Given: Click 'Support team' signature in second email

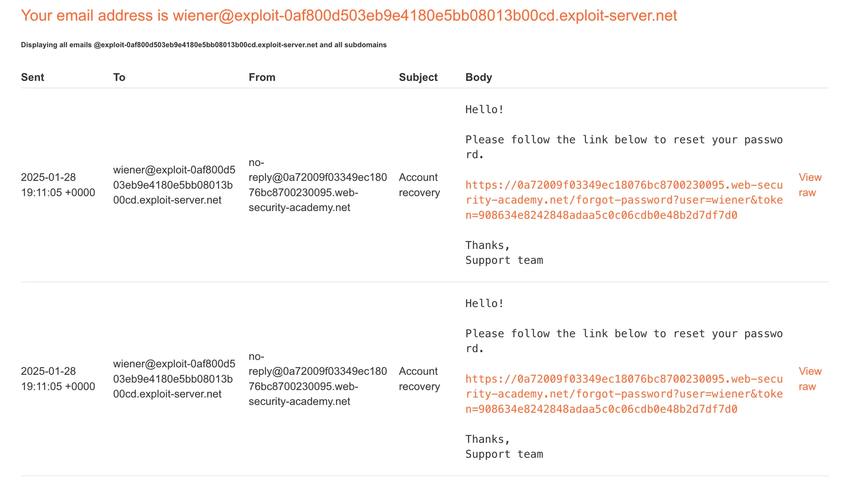Looking at the screenshot, I should click(504, 454).
